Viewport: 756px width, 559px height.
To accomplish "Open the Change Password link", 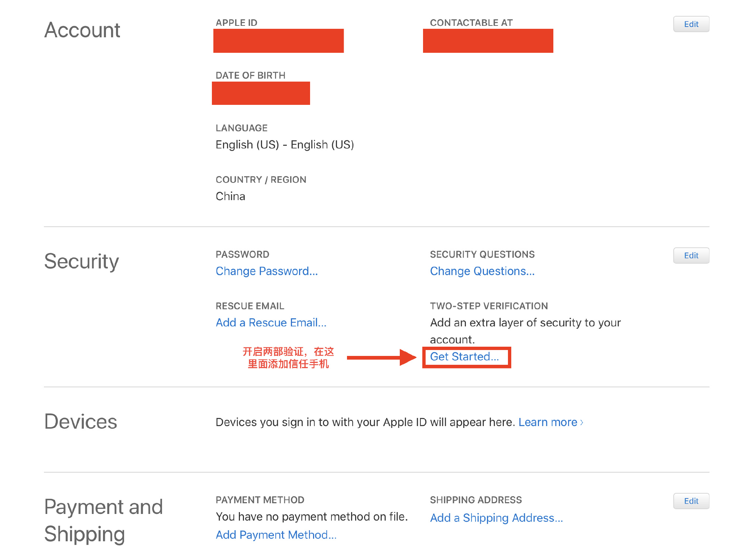I will [267, 271].
